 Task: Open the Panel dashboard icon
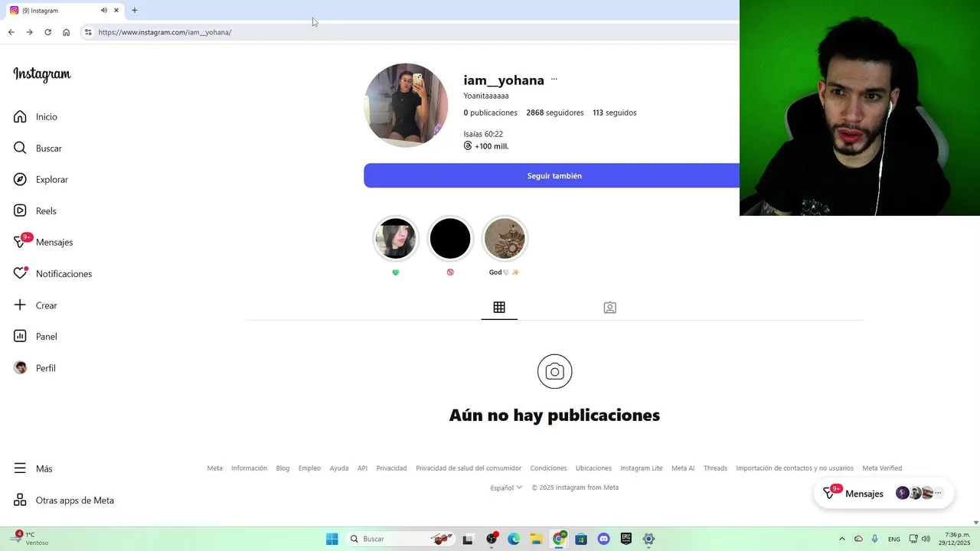[20, 337]
